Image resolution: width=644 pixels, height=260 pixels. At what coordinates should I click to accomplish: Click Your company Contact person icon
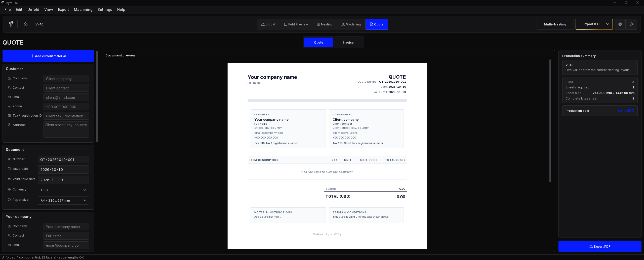[9, 236]
